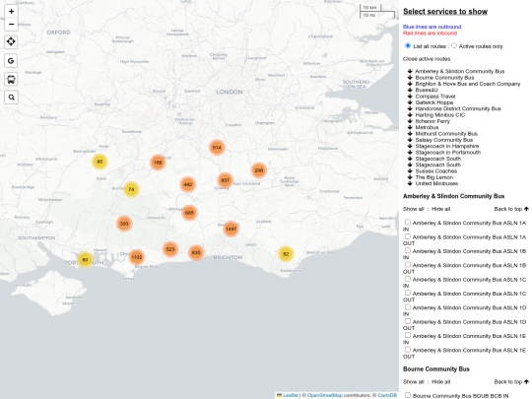Select List all routes radio button

[408, 45]
